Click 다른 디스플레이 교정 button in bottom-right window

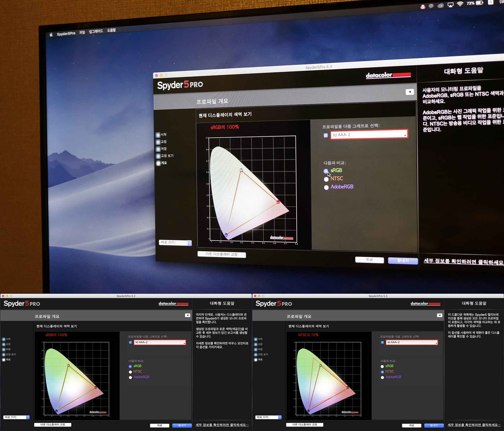tap(304, 425)
